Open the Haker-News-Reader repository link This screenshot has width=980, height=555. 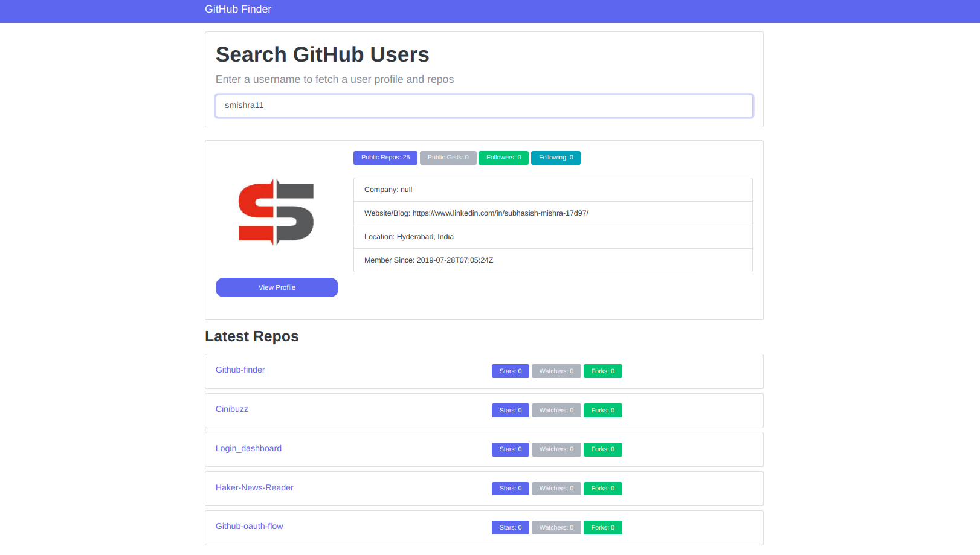(254, 487)
